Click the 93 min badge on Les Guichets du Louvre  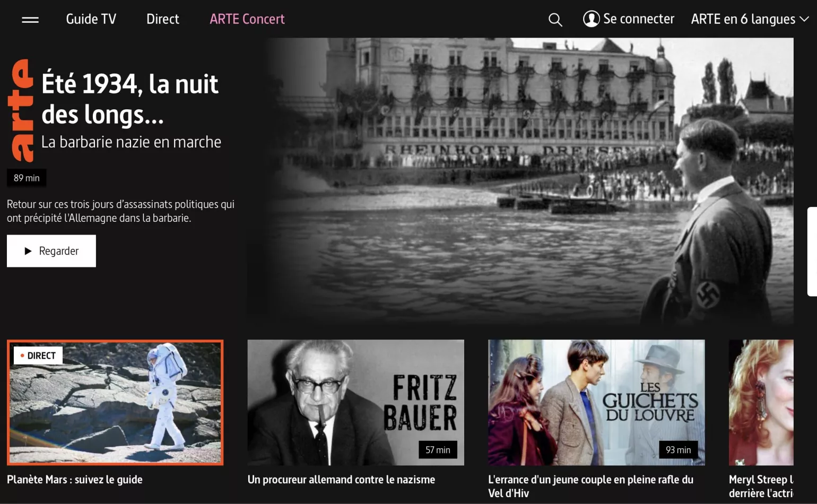coord(677,449)
